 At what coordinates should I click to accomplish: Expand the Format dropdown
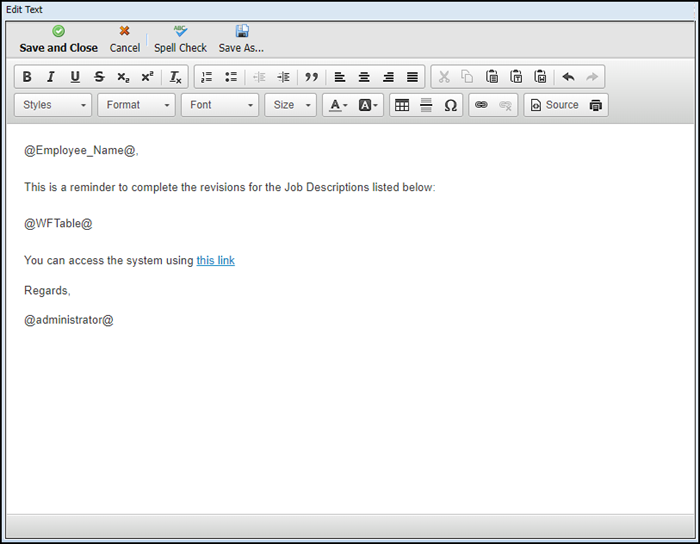[x=136, y=105]
